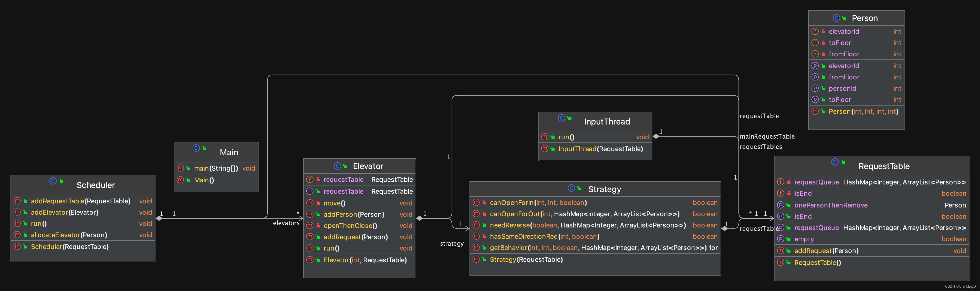Click the 'mainRequestTable' edge label
This screenshot has height=291, width=980.
click(x=767, y=136)
